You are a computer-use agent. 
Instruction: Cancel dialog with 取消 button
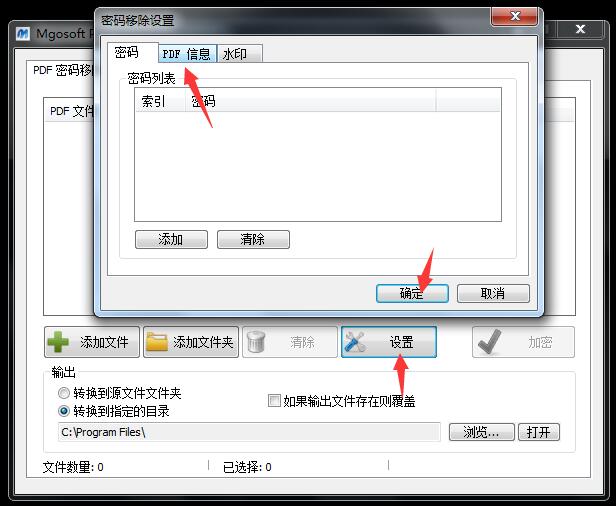(493, 293)
